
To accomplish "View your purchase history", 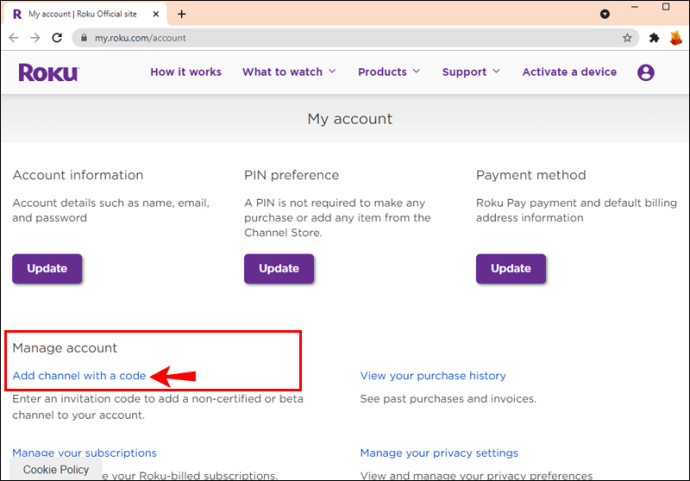I will [433, 376].
